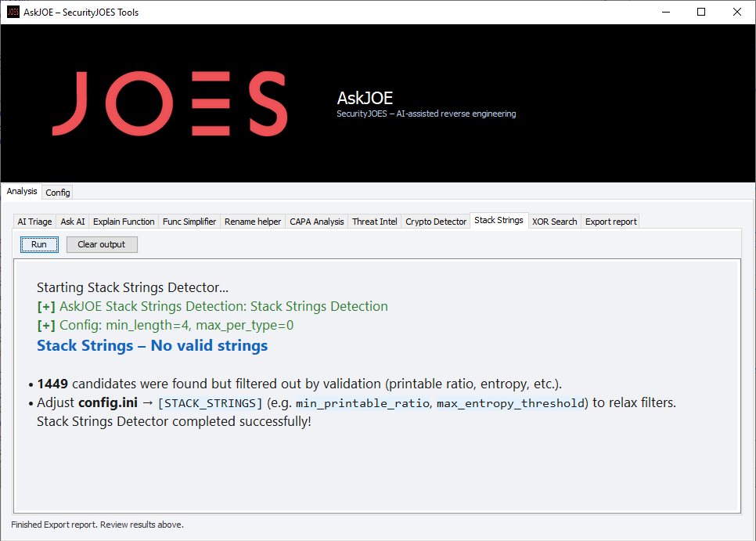Select the Threat Intel tab
The width and height of the screenshot is (756, 541).
(x=375, y=222)
